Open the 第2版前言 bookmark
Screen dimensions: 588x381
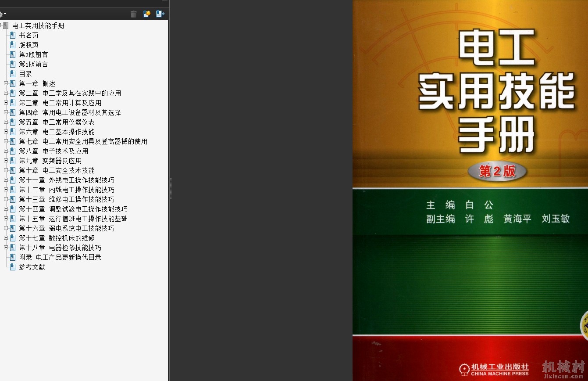33,54
